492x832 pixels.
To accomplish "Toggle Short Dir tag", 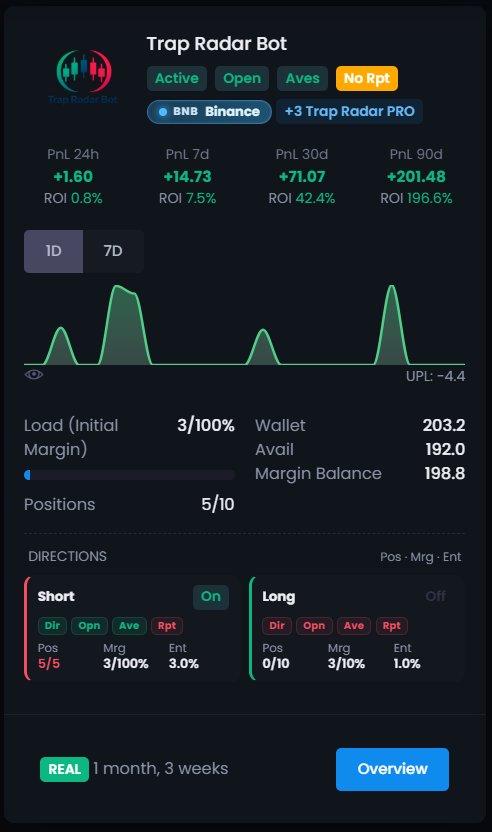I will [x=52, y=626].
